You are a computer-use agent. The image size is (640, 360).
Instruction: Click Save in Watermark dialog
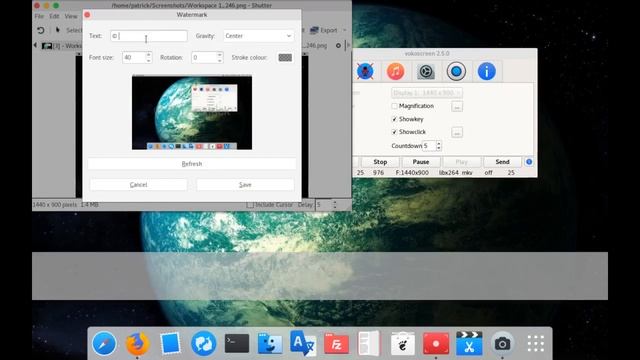tap(245, 185)
